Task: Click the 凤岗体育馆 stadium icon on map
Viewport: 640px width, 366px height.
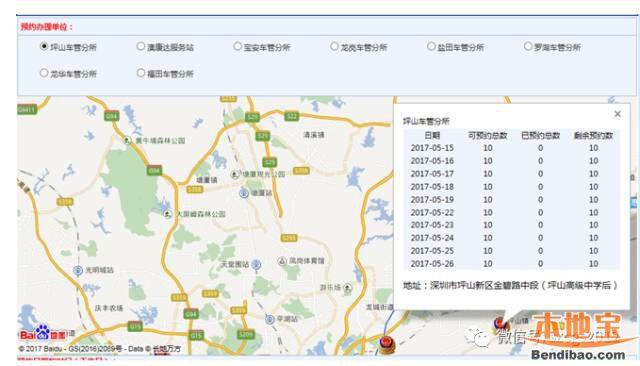Action: click(x=282, y=261)
